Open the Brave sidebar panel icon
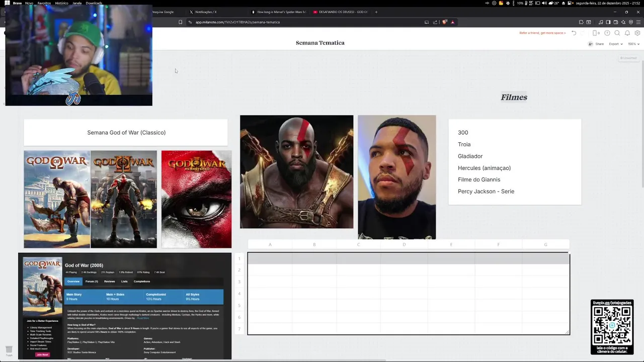The image size is (644, 362). 608,22
